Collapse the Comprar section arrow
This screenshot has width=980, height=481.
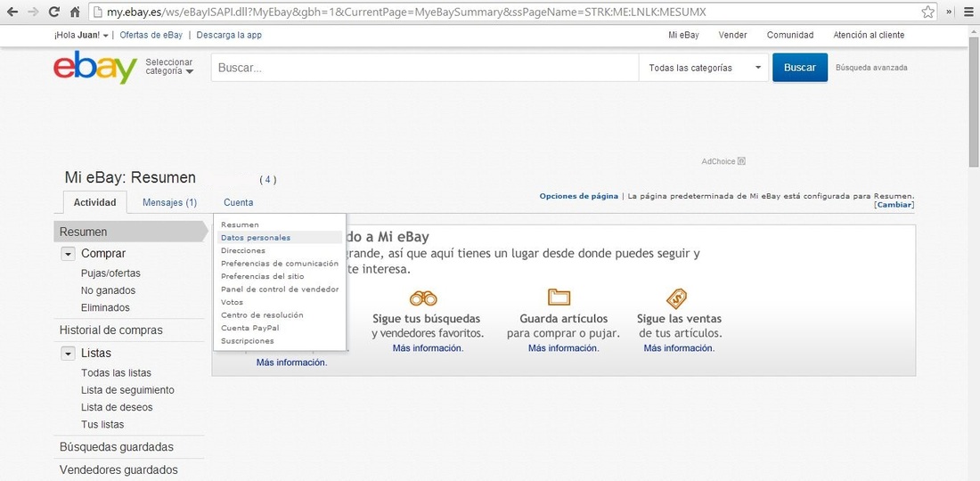68,254
